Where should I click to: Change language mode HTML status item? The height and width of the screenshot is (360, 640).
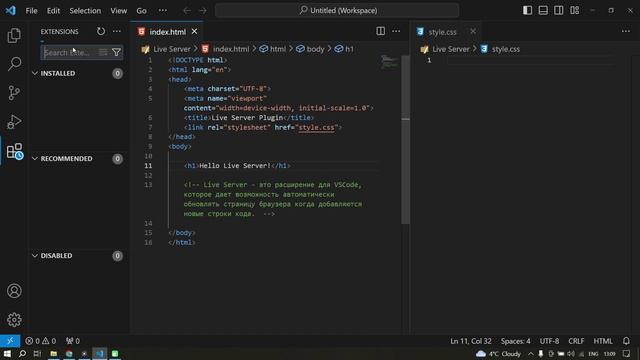[x=603, y=341]
